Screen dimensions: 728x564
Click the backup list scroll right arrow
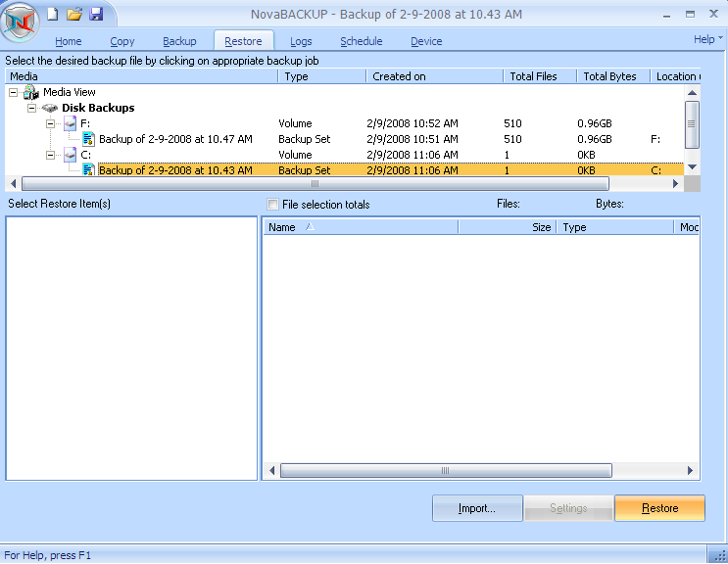click(675, 184)
